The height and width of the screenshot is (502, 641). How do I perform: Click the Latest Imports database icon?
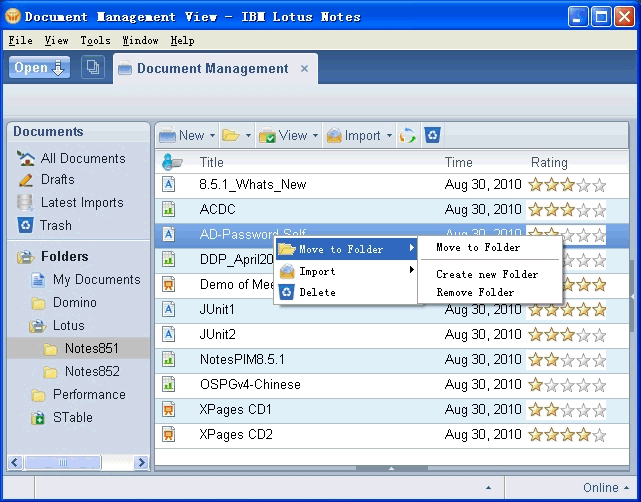click(x=25, y=203)
